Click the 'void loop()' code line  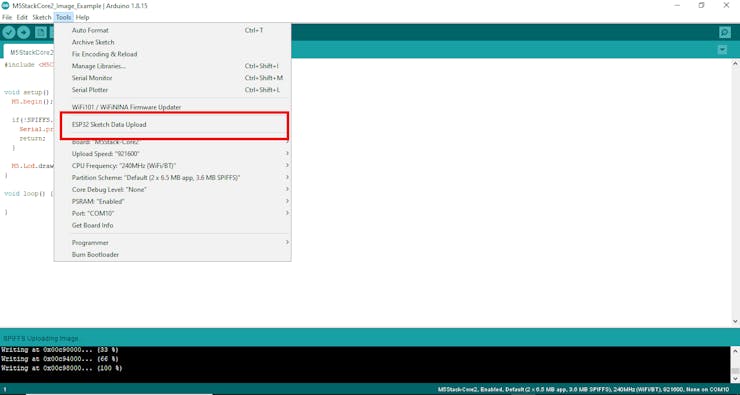pyautogui.click(x=29, y=193)
